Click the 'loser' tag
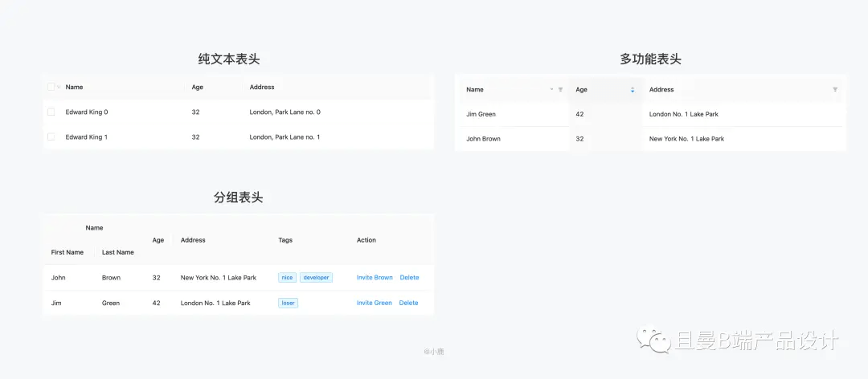Viewport: 868px width, 379px height. tap(288, 304)
